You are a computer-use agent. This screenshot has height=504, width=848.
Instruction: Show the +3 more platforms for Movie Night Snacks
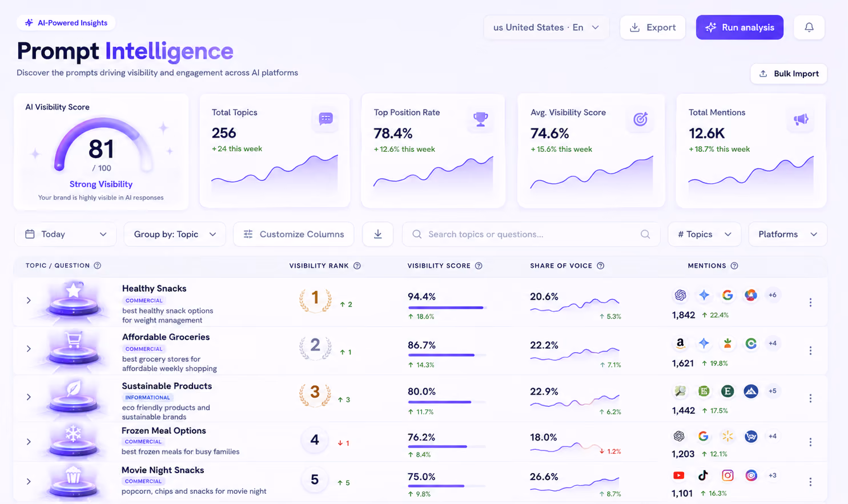pyautogui.click(x=772, y=475)
